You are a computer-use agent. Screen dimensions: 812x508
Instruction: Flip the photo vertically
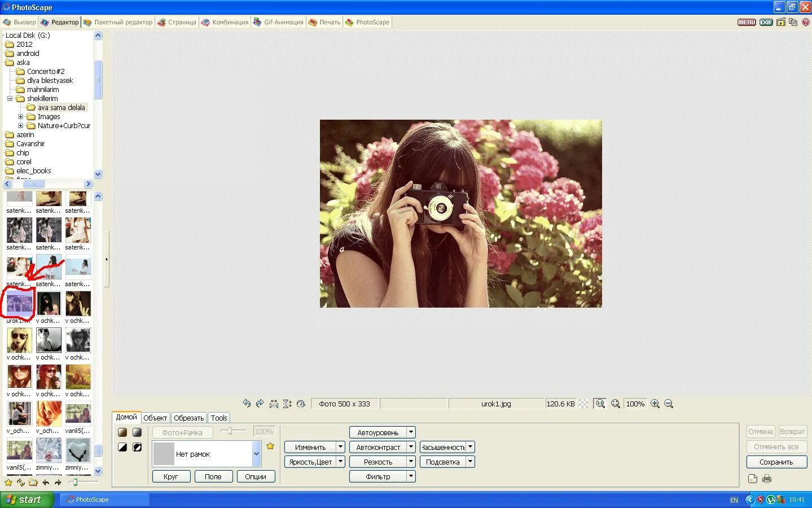[287, 404]
